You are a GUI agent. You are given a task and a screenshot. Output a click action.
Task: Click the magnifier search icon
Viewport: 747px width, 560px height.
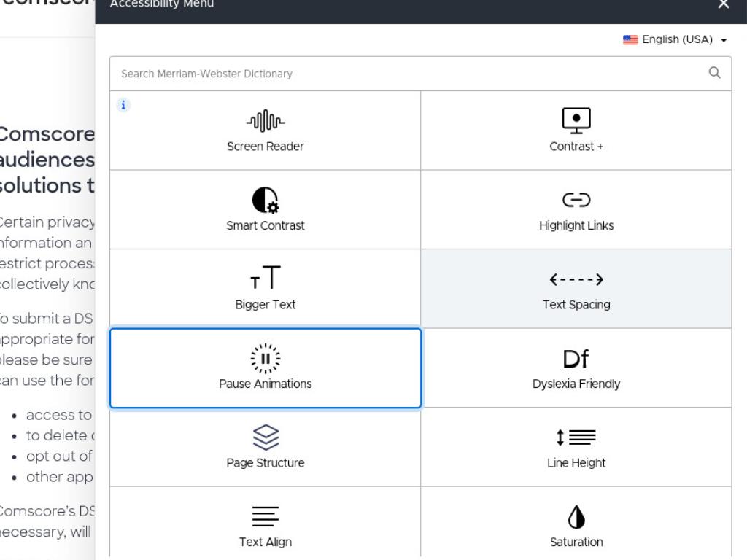[x=714, y=73]
